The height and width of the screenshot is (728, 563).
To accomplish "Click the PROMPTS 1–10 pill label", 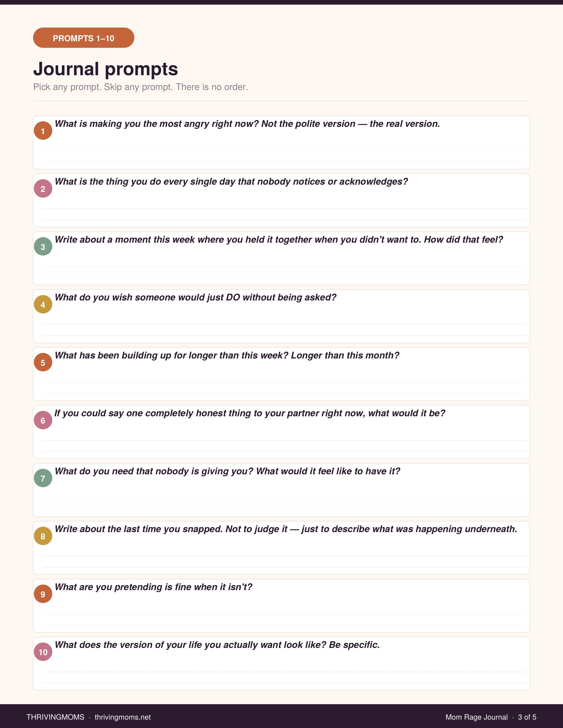I will coord(83,38).
